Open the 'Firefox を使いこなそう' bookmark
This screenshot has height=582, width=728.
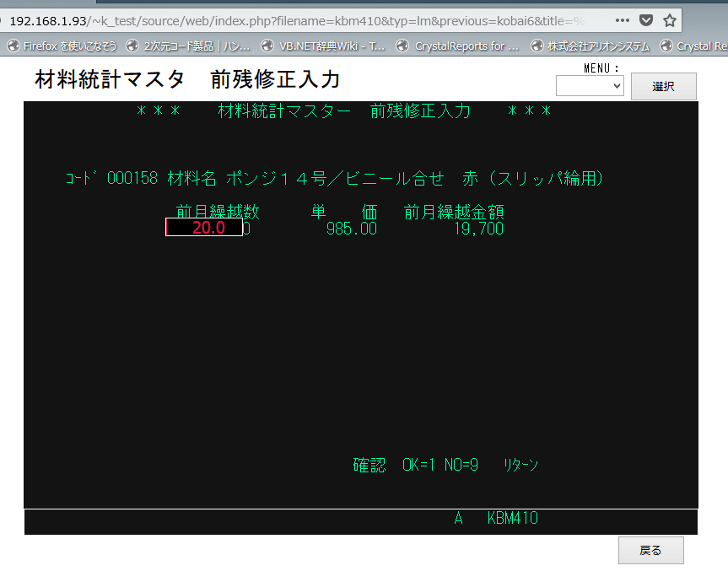pyautogui.click(x=62, y=46)
